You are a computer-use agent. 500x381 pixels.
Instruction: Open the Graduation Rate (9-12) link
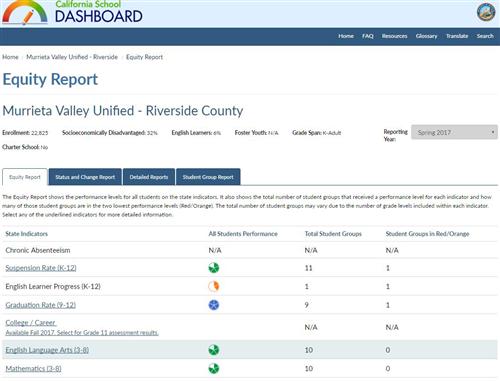point(41,305)
